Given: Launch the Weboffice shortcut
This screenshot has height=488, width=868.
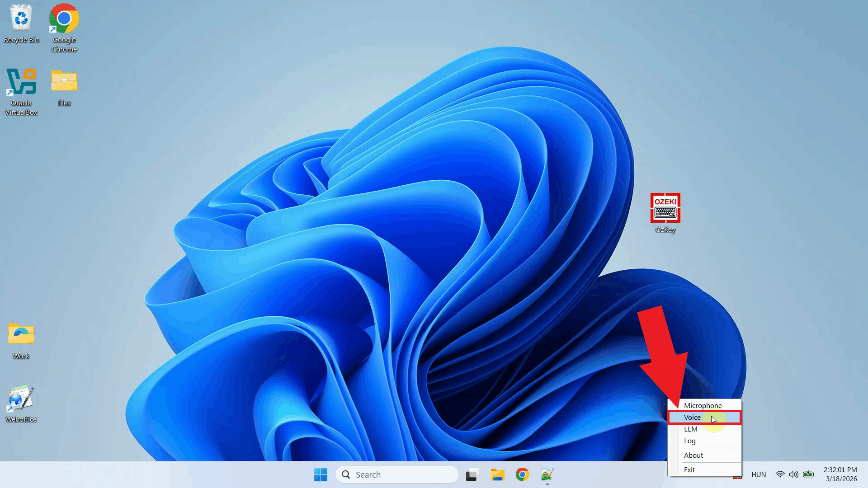Looking at the screenshot, I should click(x=20, y=398).
